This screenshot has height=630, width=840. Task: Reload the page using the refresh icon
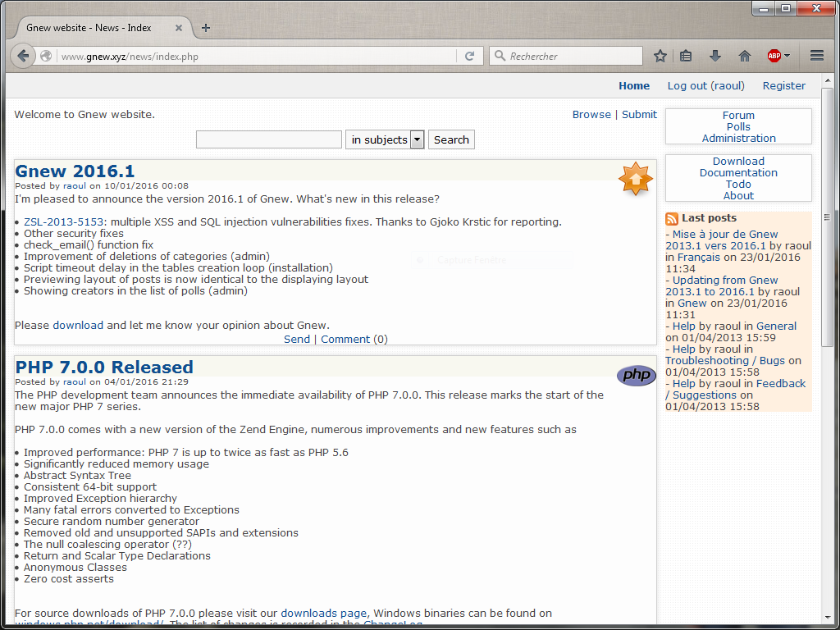coord(469,56)
